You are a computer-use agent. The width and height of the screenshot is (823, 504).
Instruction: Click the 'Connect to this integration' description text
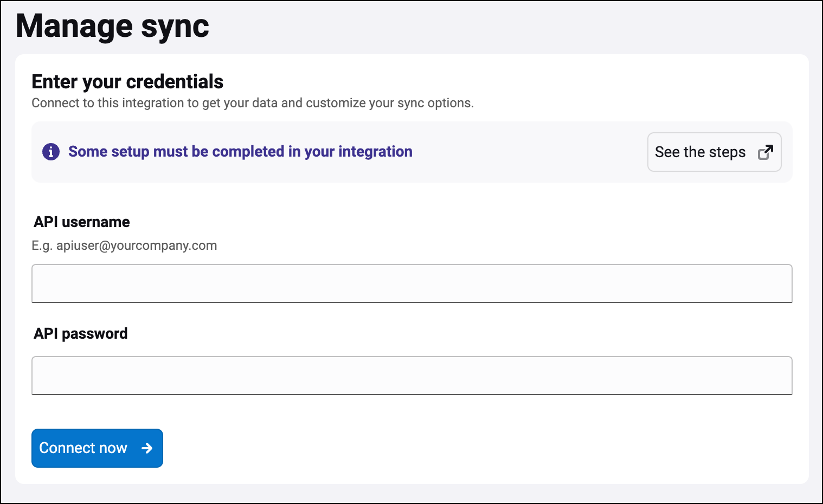click(x=253, y=103)
